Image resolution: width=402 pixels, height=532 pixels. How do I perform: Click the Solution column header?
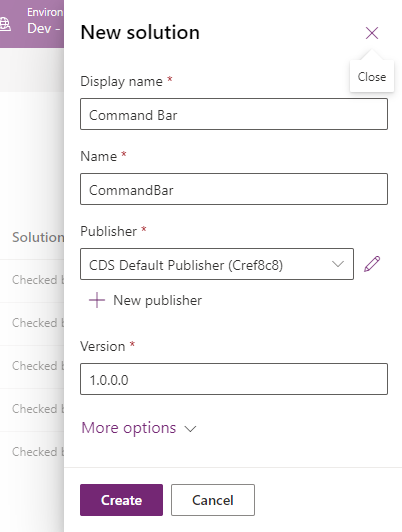38,237
